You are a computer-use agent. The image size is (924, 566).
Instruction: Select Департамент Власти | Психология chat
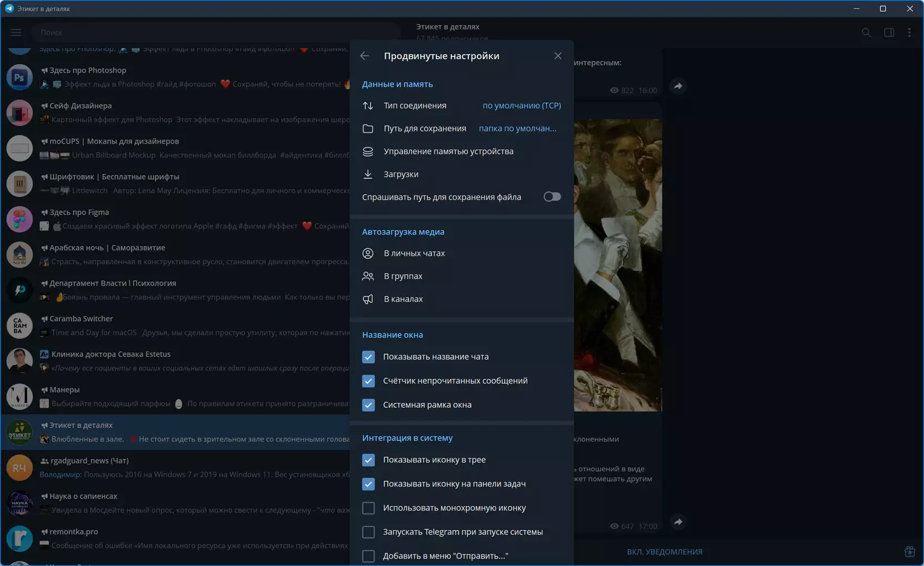[175, 290]
